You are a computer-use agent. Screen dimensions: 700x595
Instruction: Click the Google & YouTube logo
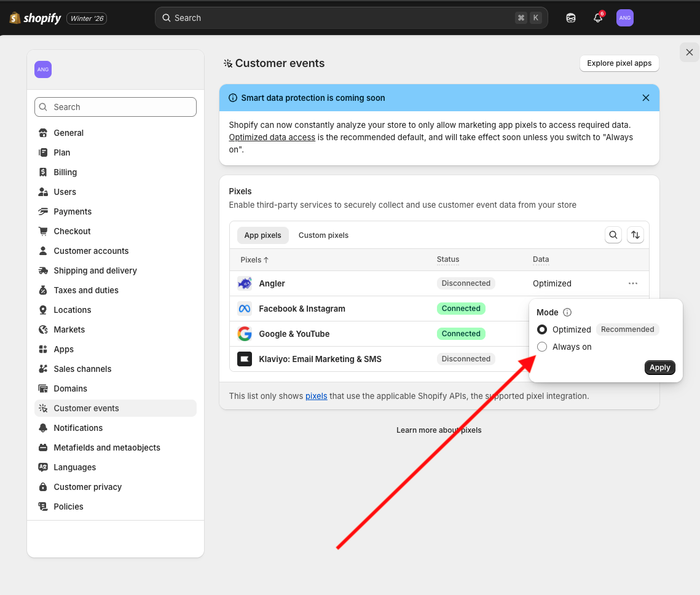(x=245, y=334)
